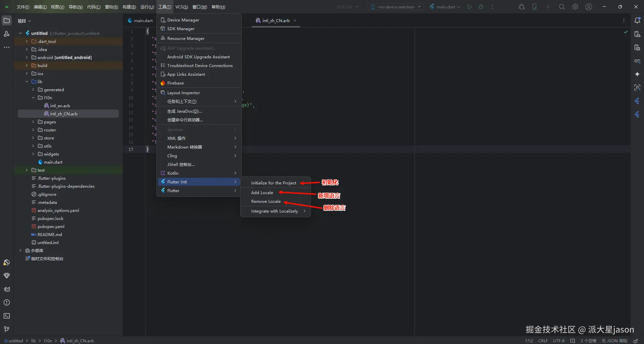Viewport: 644px width, 344px height.
Task: Click the UTF-8 encoding status
Action: pos(559,341)
